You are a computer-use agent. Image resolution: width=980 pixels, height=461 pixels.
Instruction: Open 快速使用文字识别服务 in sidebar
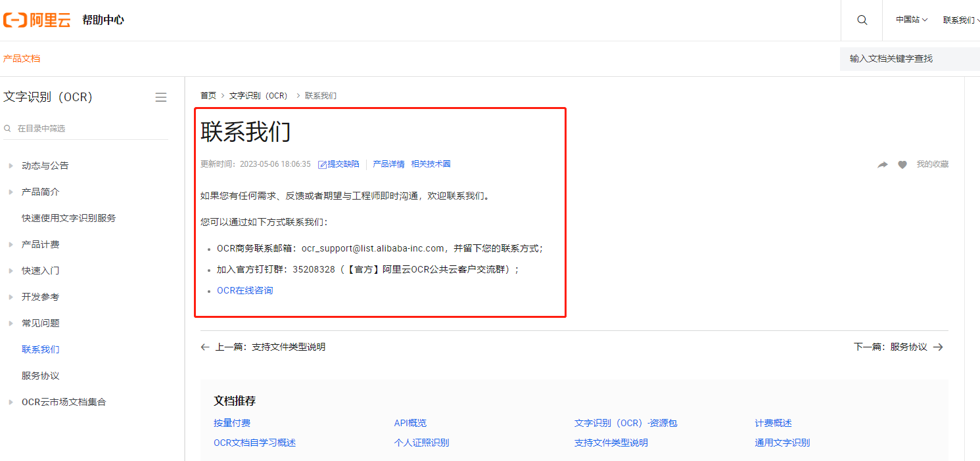(x=69, y=218)
